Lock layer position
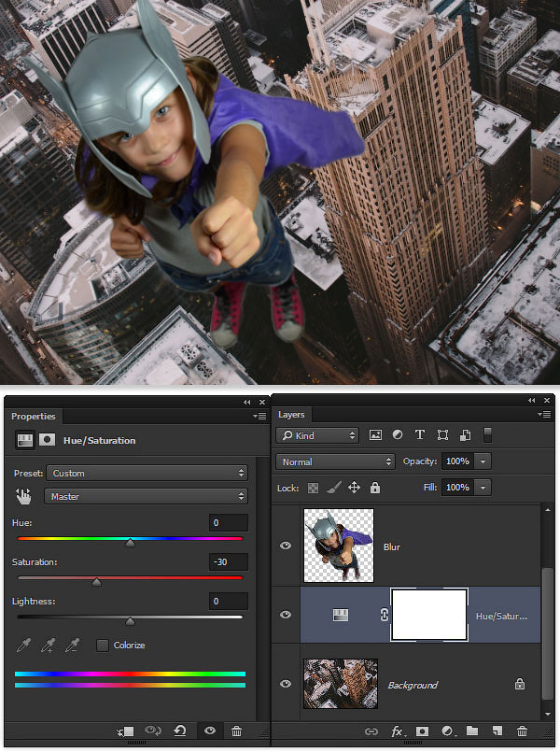Viewport: 560px width, 752px height. (x=354, y=488)
